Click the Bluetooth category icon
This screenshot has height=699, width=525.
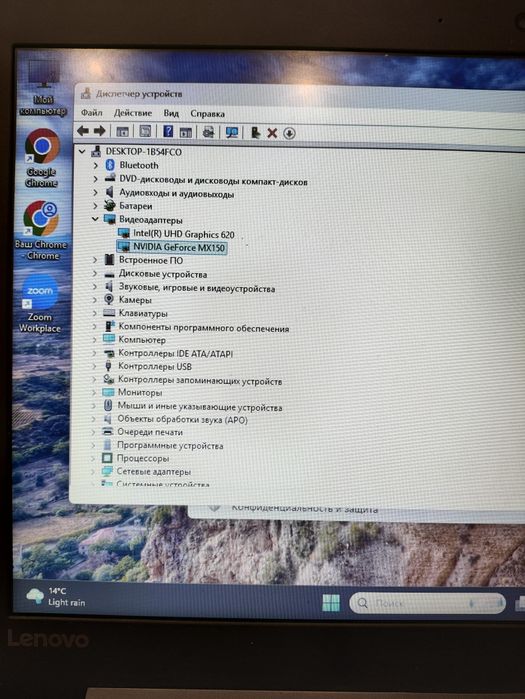pyautogui.click(x=110, y=165)
